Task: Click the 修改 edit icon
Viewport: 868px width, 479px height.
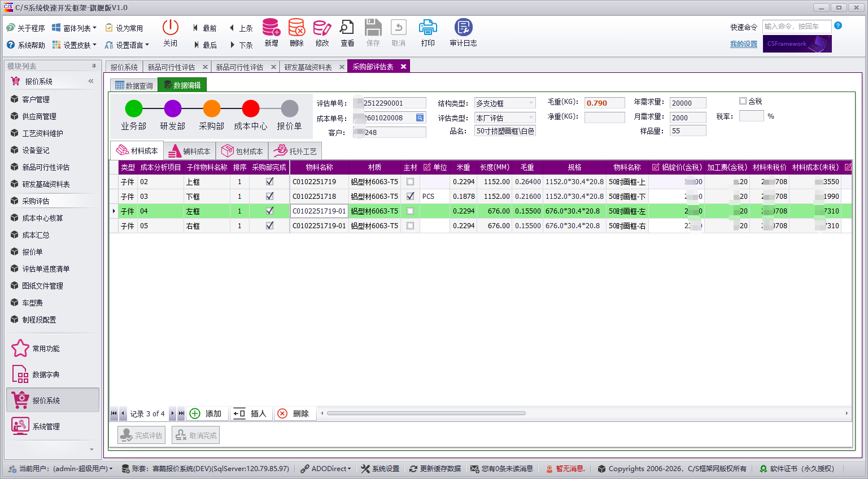Action: tap(322, 27)
